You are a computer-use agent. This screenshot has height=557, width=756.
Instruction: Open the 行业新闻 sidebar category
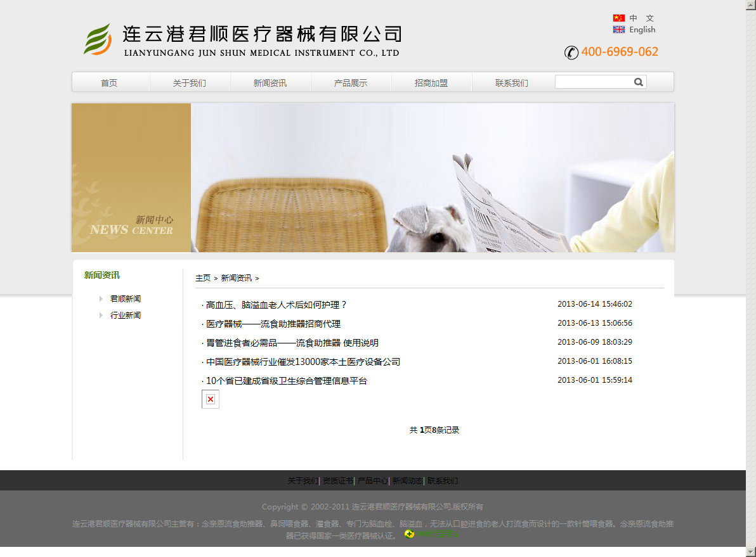(126, 315)
